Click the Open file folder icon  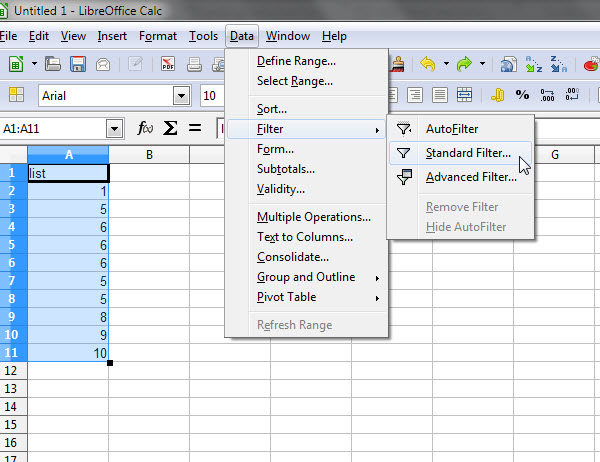(x=53, y=64)
